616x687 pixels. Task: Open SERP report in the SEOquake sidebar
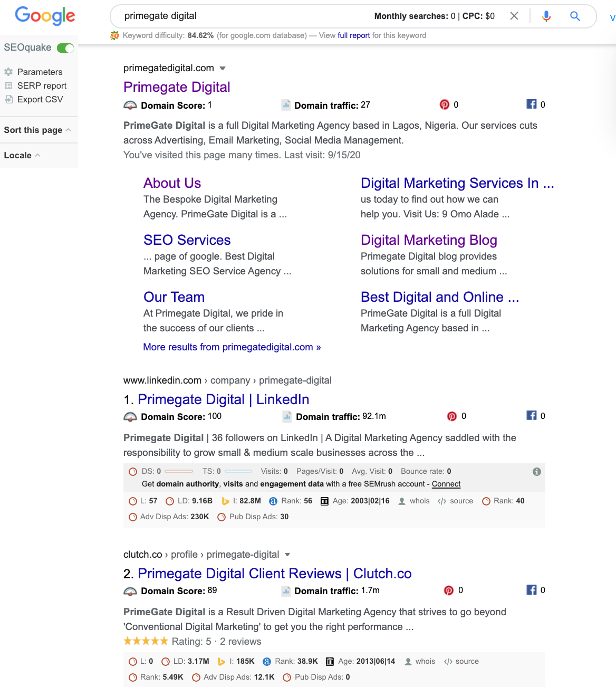[x=42, y=85]
